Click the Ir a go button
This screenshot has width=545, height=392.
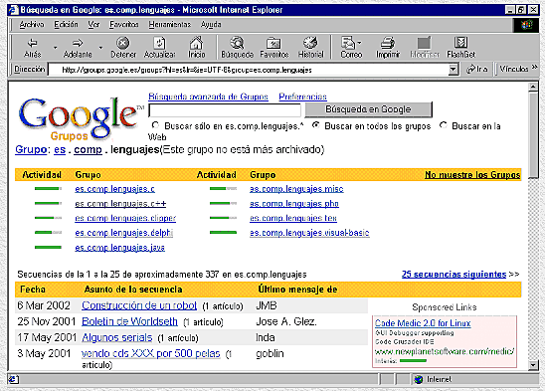point(477,70)
